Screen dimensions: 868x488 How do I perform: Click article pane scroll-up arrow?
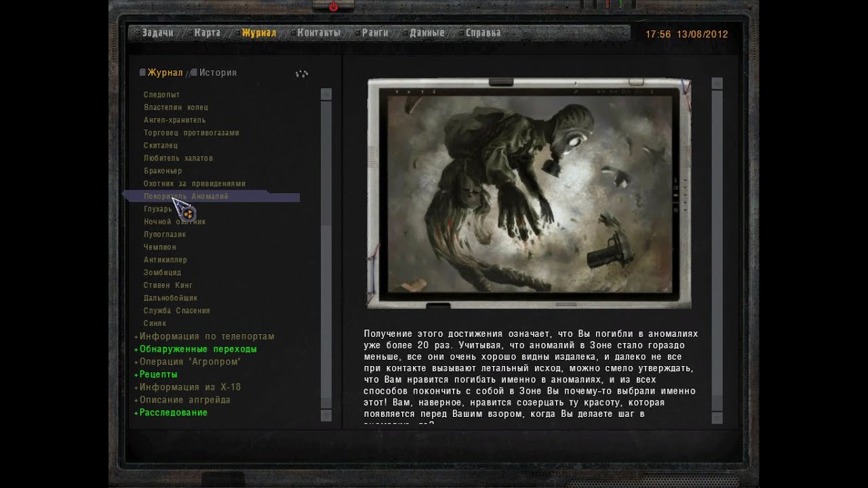(717, 83)
